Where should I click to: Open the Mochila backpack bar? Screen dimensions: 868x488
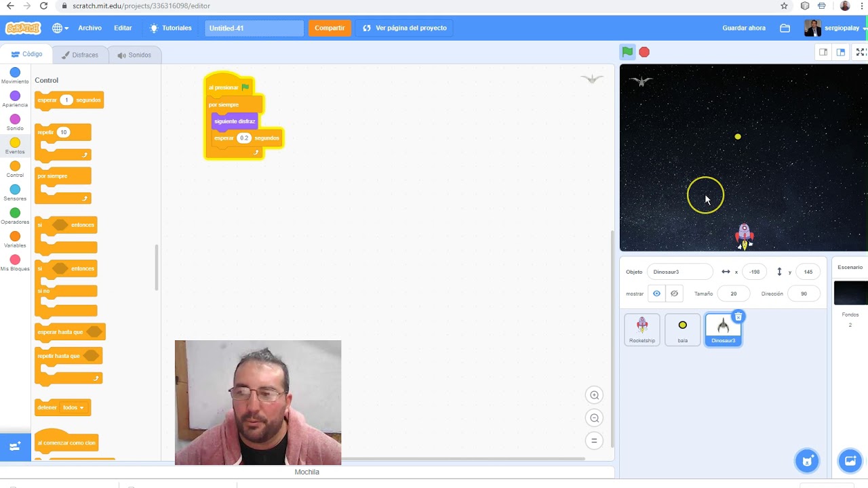tap(307, 472)
